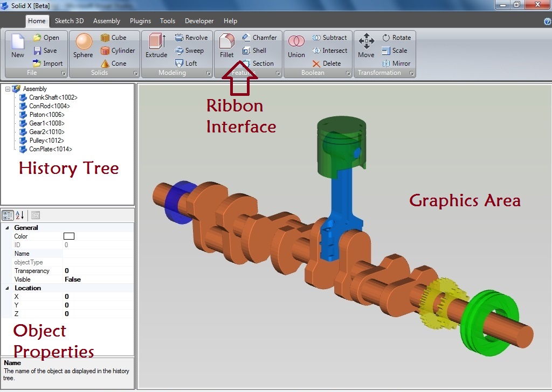Open the Solids group dialog launcher

tap(136, 73)
